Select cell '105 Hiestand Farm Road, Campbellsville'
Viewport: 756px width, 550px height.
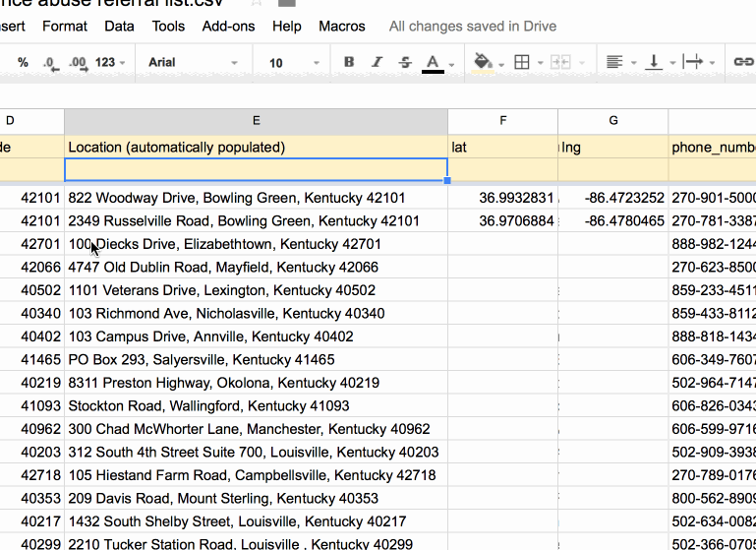[256, 475]
